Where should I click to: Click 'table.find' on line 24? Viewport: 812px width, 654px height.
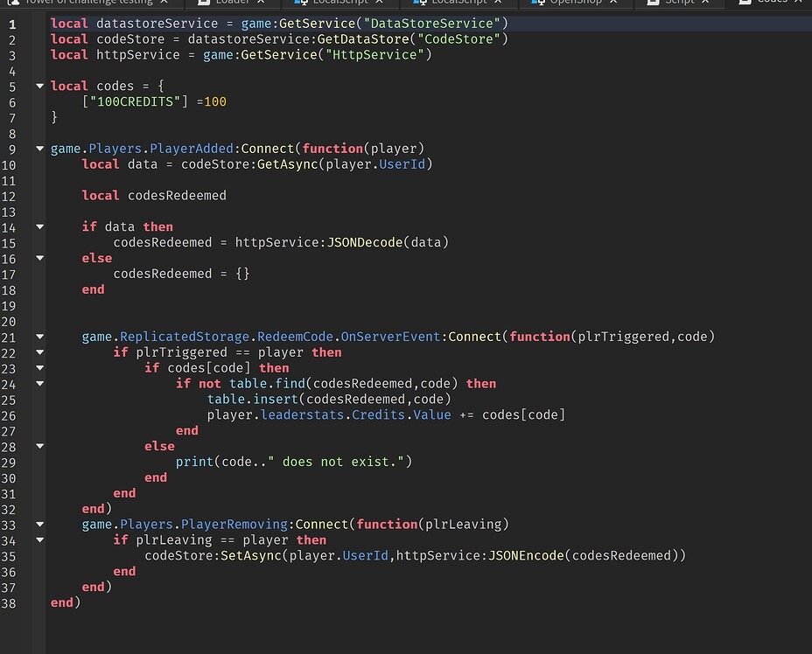(x=267, y=384)
